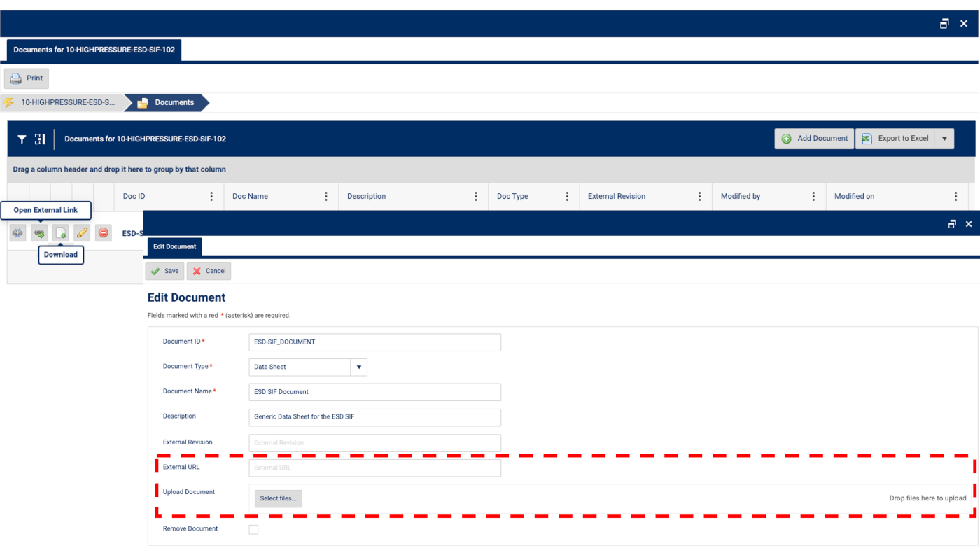
Task: Delete the document with the red minus icon
Action: tap(104, 233)
